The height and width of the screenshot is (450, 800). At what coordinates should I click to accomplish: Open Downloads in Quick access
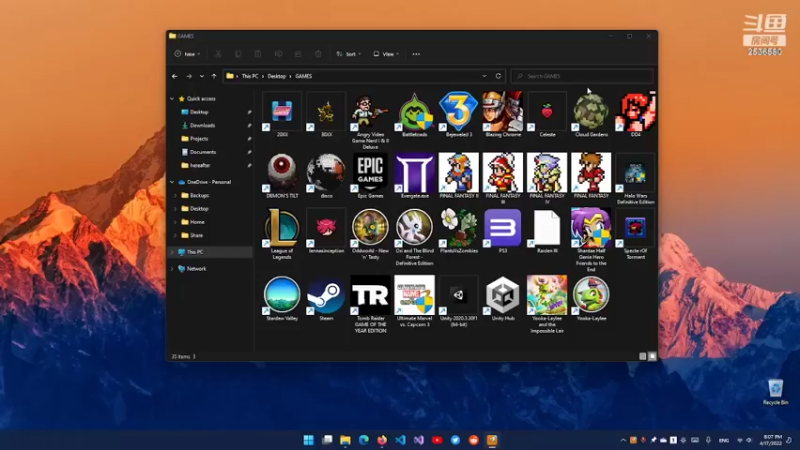point(202,125)
